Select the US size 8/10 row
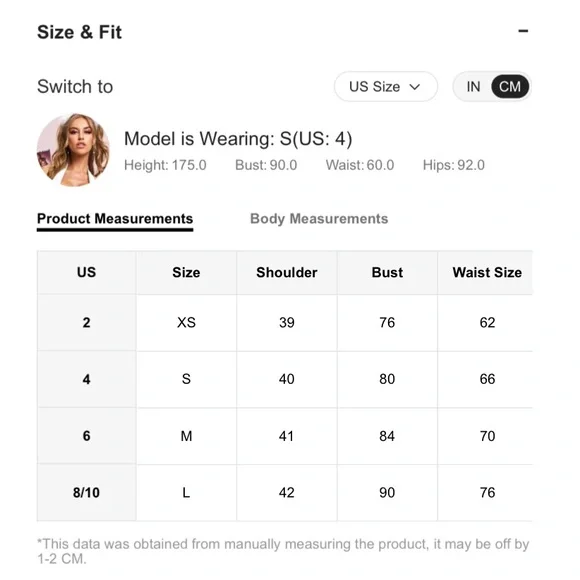Screen dimensions: 580x580 285,492
